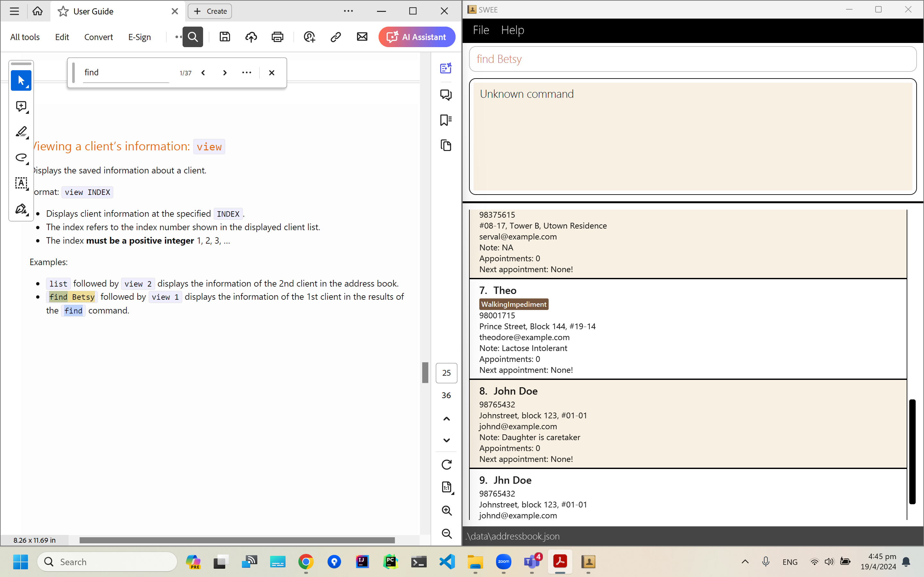Launch the AI Assistant
Viewport: 924px width, 577px height.
click(x=416, y=37)
